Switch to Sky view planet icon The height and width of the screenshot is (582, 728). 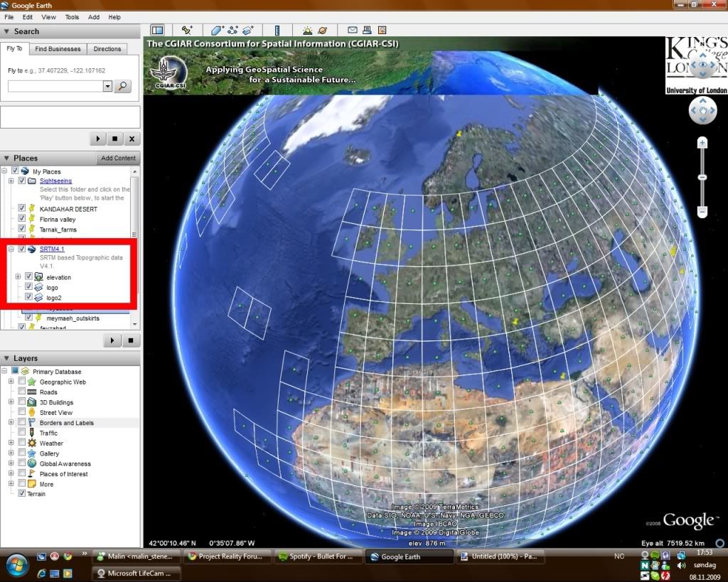coord(323,30)
